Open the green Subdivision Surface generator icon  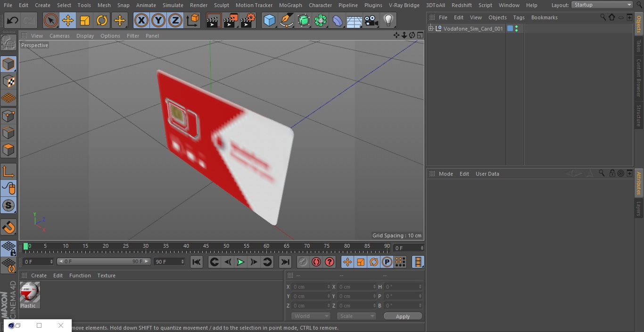point(304,20)
